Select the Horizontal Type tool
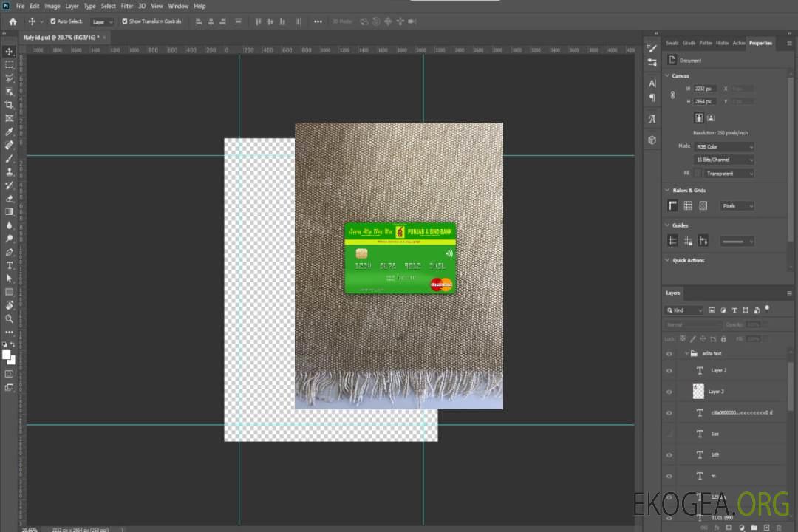 click(10, 265)
